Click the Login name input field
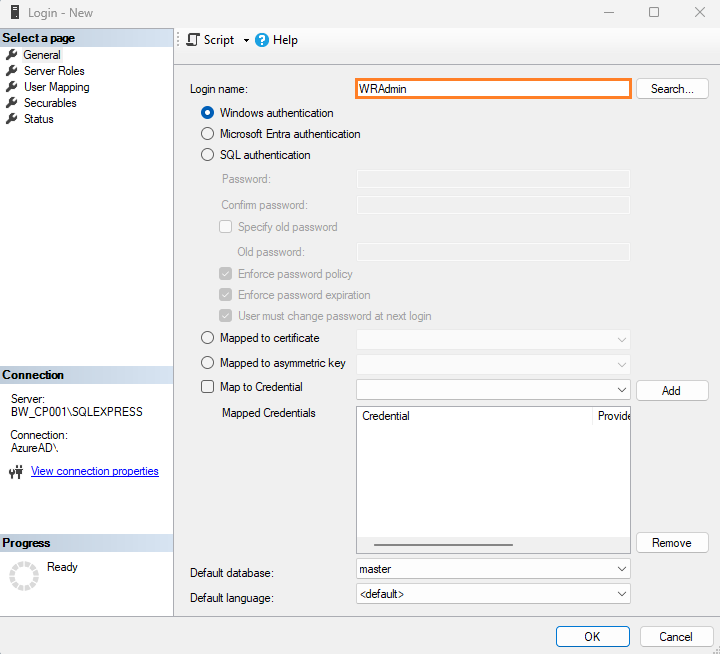720x654 pixels. 493,89
